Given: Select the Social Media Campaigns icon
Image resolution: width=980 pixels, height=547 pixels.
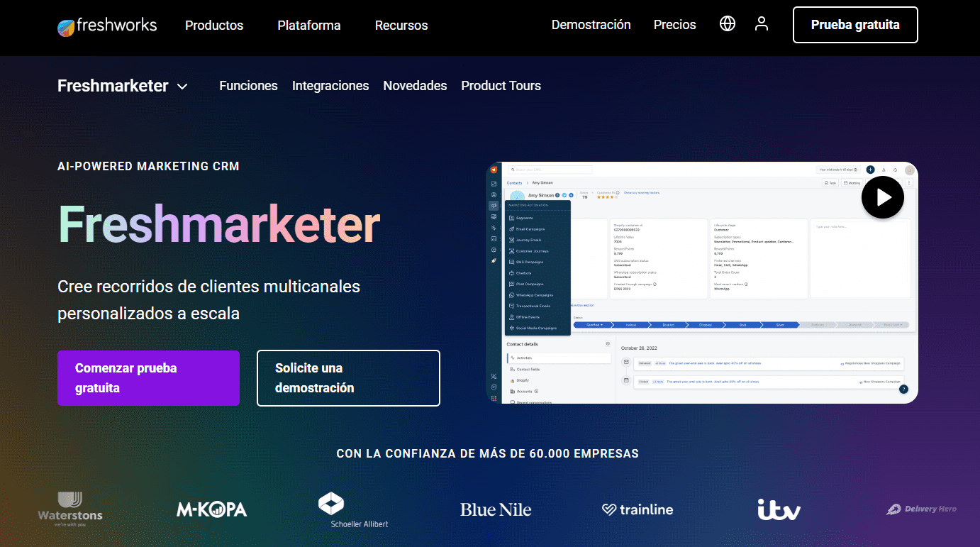Looking at the screenshot, I should 511,328.
